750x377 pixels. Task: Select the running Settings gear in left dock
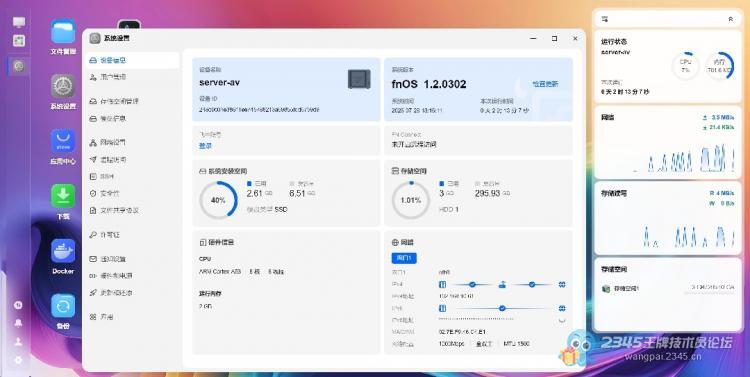pyautogui.click(x=19, y=66)
